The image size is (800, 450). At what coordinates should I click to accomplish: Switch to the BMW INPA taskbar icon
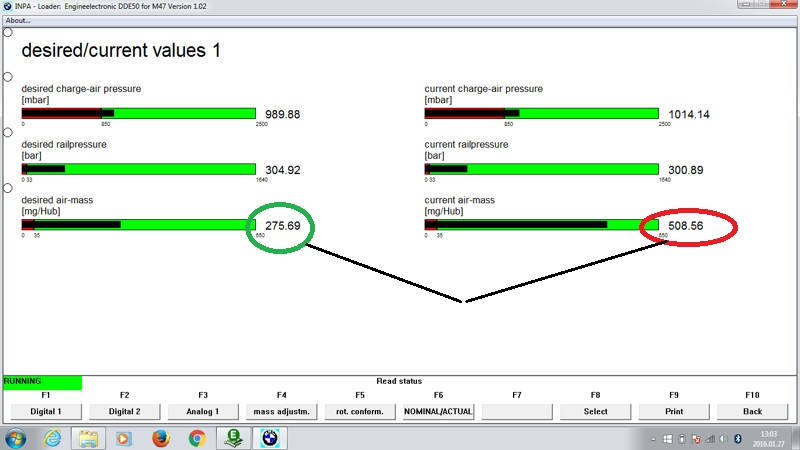(x=269, y=438)
